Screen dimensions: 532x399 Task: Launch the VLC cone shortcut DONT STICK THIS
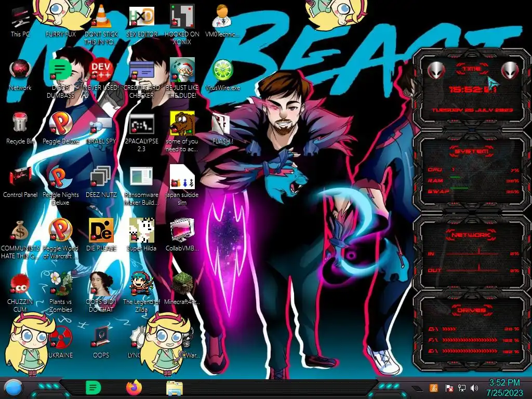[101, 24]
